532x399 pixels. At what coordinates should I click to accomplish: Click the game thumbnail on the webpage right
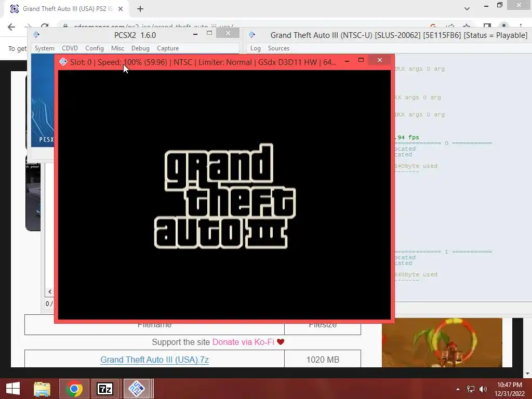[x=442, y=342]
